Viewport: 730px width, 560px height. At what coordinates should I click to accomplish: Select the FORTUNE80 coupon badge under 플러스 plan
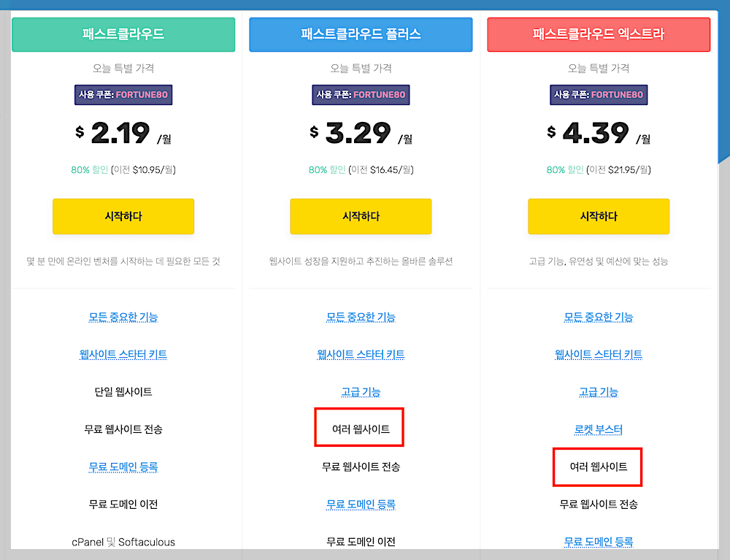point(361,95)
